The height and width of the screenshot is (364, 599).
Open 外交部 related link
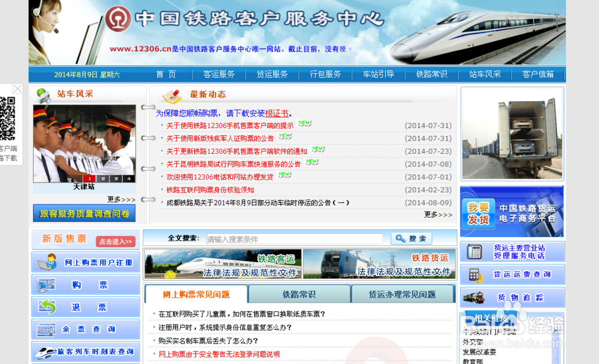tap(473, 342)
